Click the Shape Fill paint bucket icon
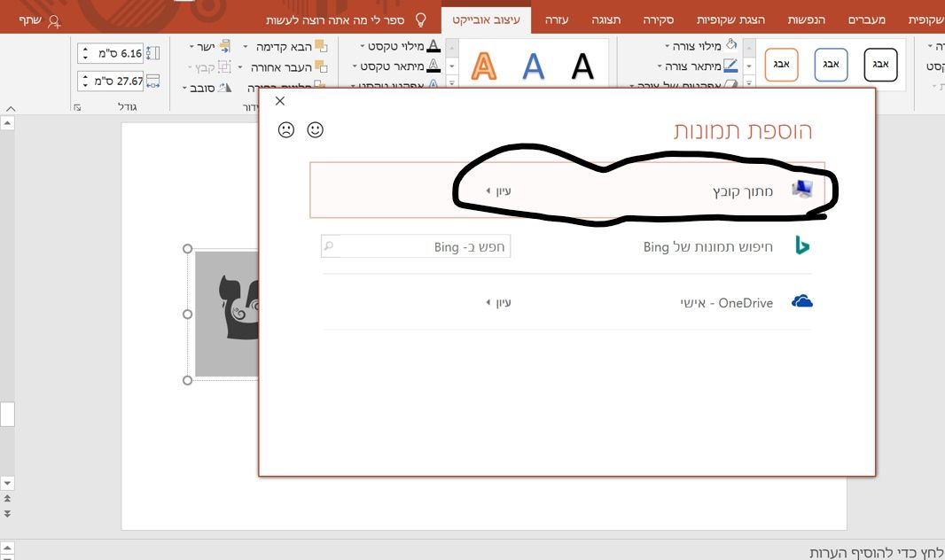This screenshot has height=560, width=945. tap(731, 44)
